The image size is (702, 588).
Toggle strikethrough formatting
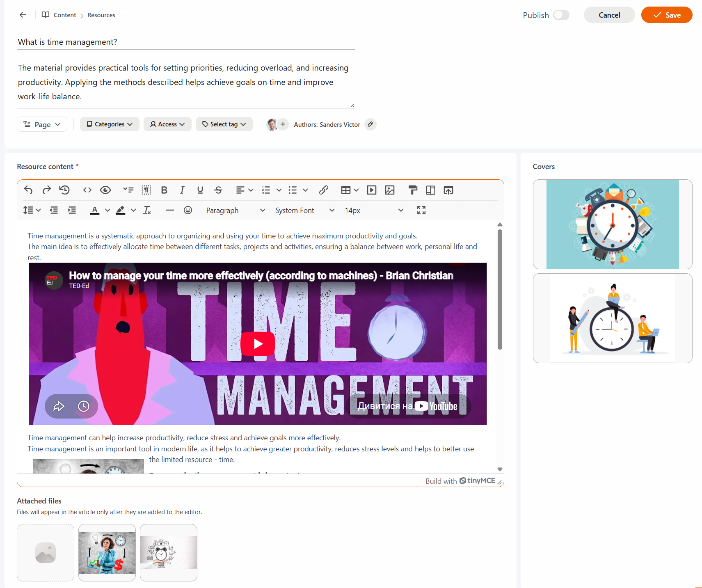[218, 190]
